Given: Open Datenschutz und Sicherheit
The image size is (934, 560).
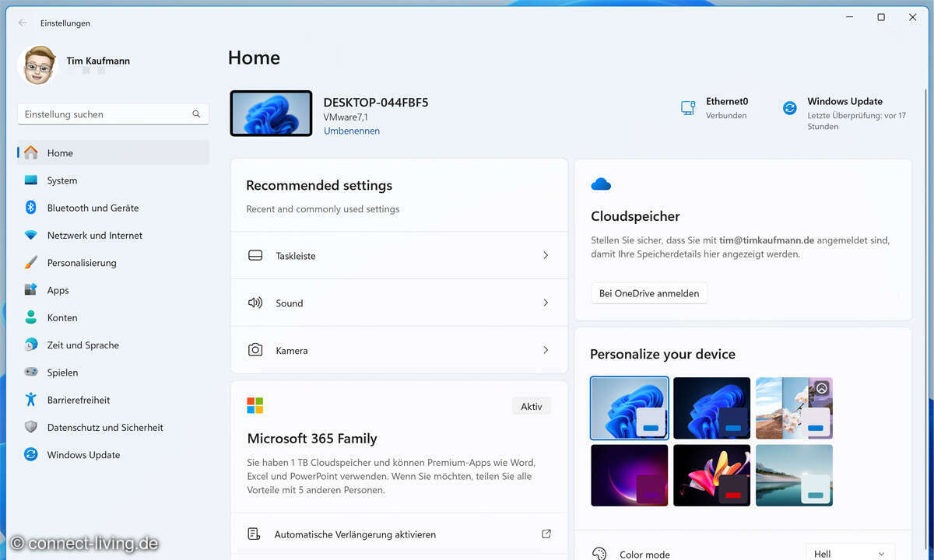Looking at the screenshot, I should (114, 427).
